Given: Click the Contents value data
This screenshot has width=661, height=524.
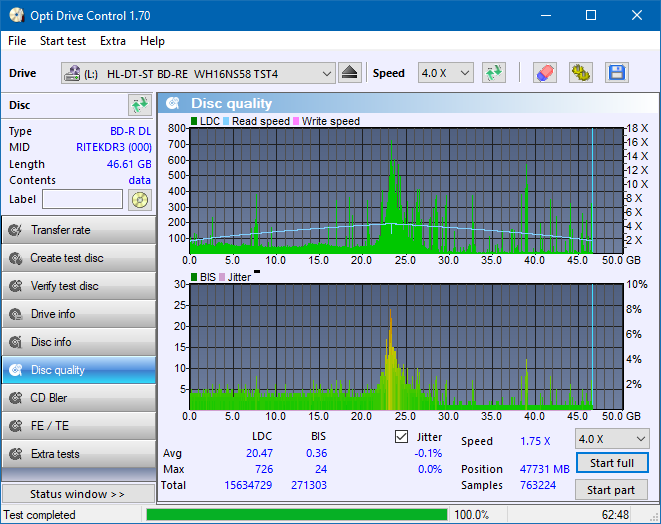Looking at the screenshot, I should 140,180.
